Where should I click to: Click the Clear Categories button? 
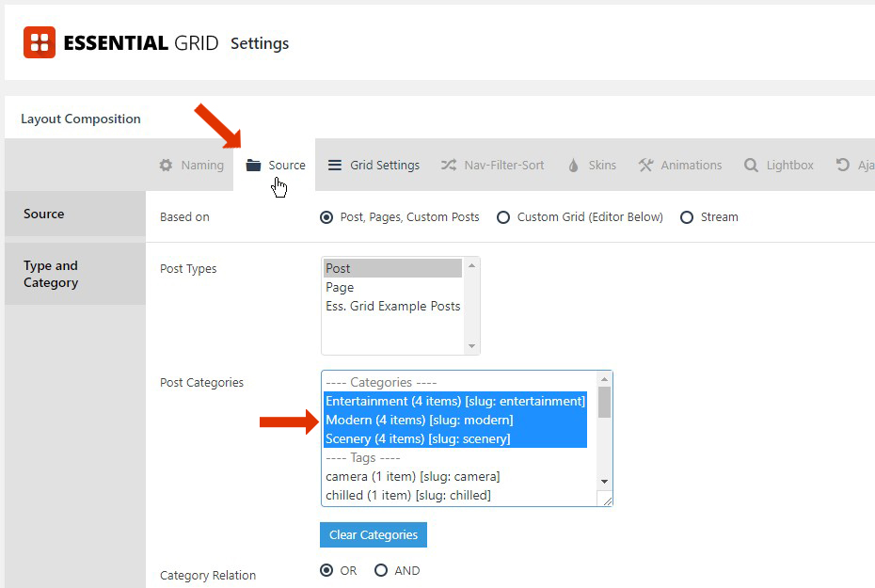point(374,534)
